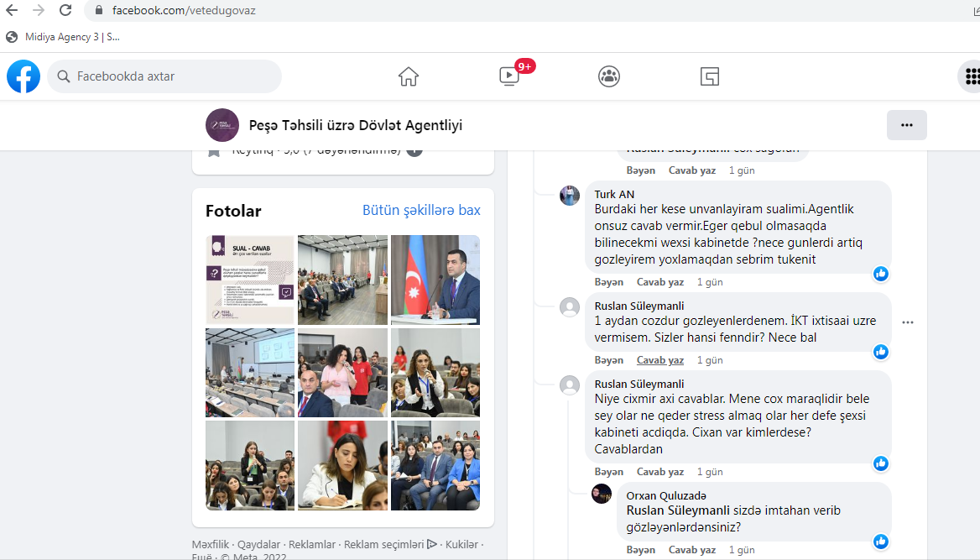Click author name above the "Niye cixmir axi" comment
This screenshot has height=560, width=980.
click(639, 385)
